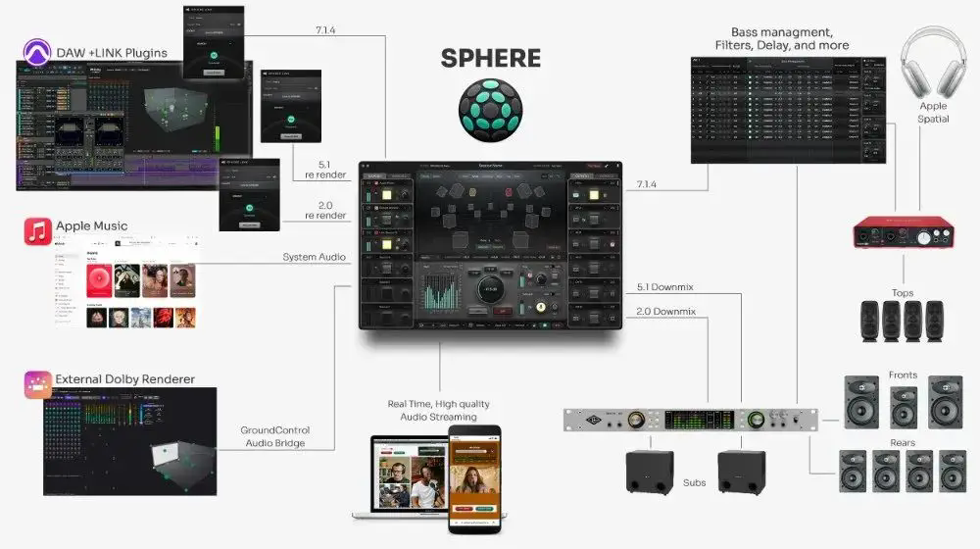Viewport: 980px width, 549px height.
Task: Adjust the large central volume knob
Action: (x=491, y=289)
